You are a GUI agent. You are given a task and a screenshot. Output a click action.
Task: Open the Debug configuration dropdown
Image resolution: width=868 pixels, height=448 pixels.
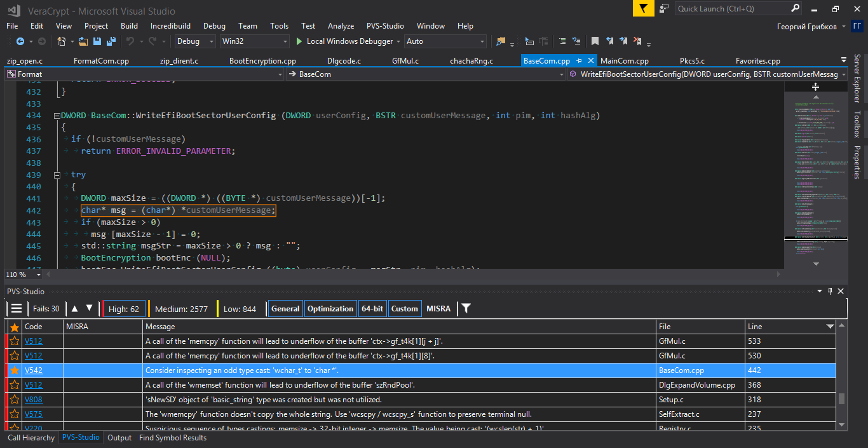pyautogui.click(x=196, y=41)
